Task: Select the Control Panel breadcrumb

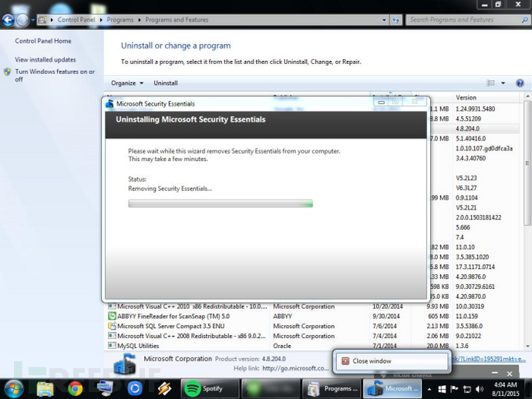Action: tap(76, 20)
